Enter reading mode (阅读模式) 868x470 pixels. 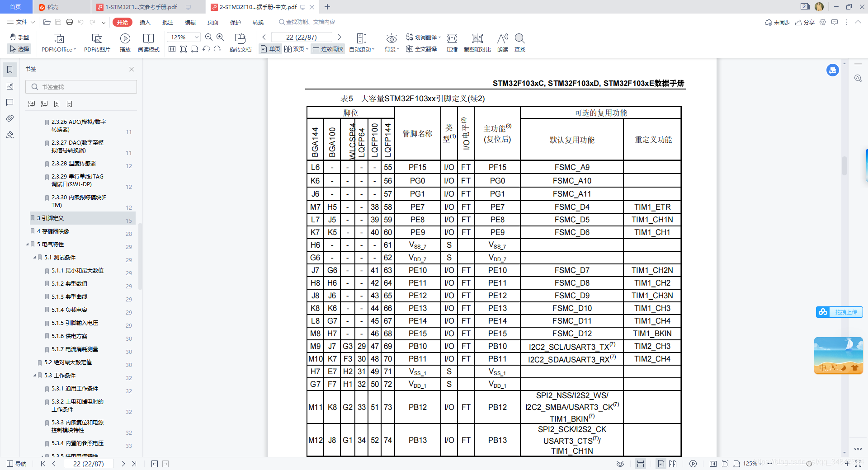coord(149,43)
